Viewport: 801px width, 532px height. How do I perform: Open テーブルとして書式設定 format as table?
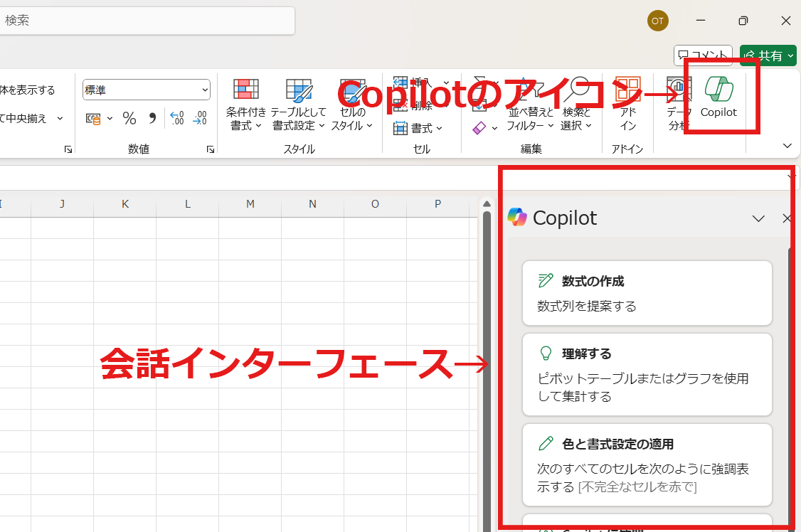click(x=298, y=104)
